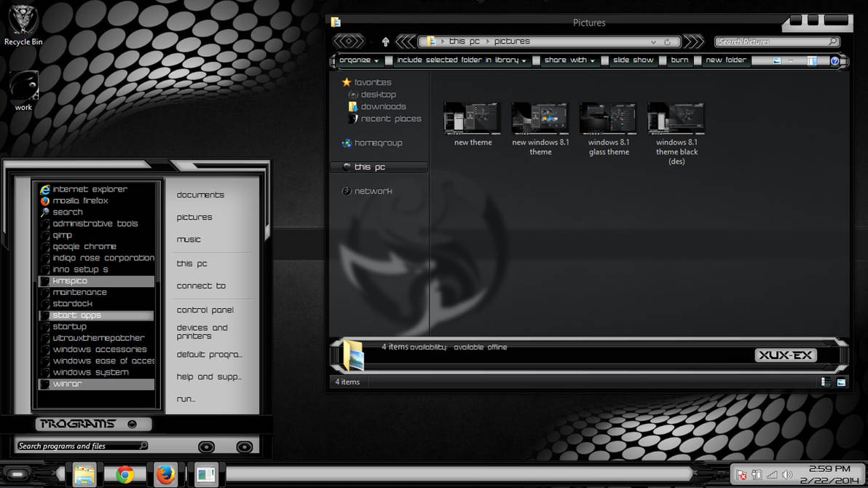Open the windows 8.1 glass theme thumbnail
Viewport: 868px width, 488px height.
[608, 118]
